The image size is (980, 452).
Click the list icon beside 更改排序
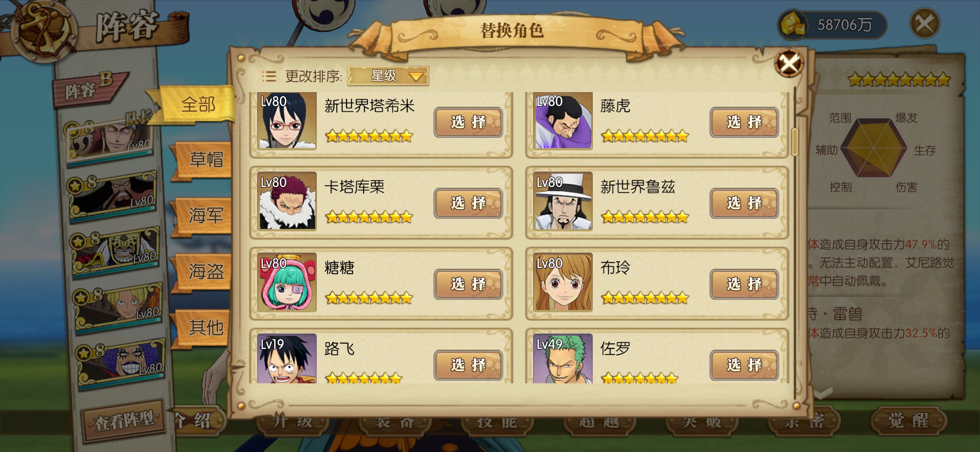(269, 76)
